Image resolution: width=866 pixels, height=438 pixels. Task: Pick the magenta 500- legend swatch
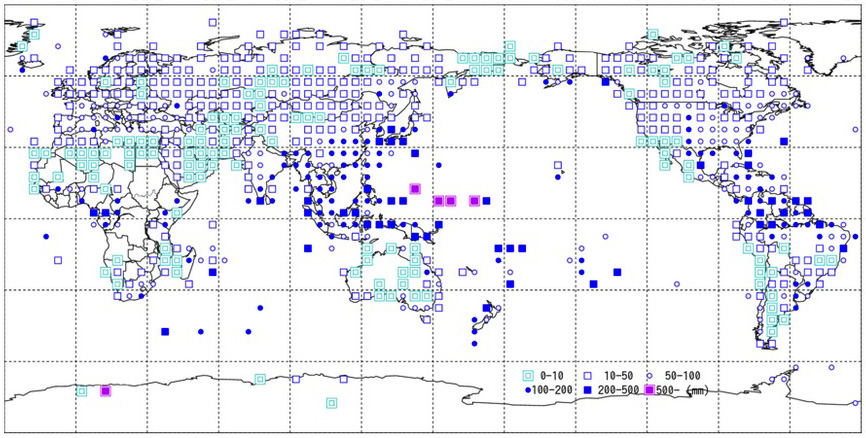click(650, 389)
